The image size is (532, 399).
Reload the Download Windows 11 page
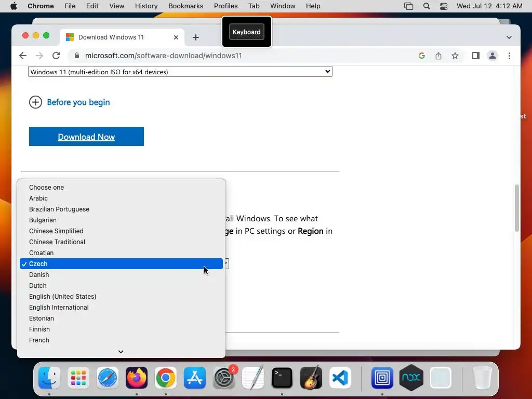click(x=56, y=56)
